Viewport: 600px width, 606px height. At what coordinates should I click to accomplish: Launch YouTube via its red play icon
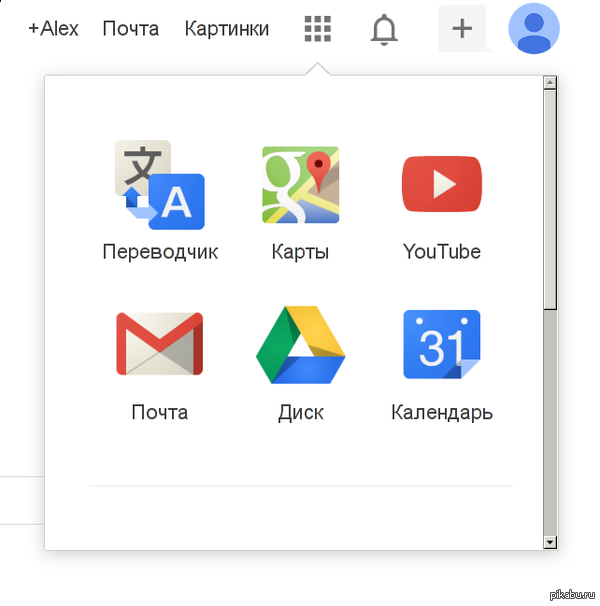pos(442,185)
